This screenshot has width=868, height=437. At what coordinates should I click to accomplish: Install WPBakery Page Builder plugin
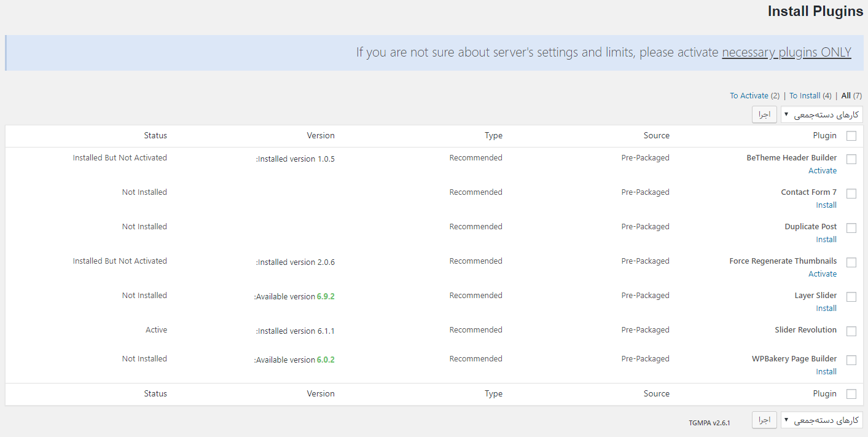click(x=826, y=372)
